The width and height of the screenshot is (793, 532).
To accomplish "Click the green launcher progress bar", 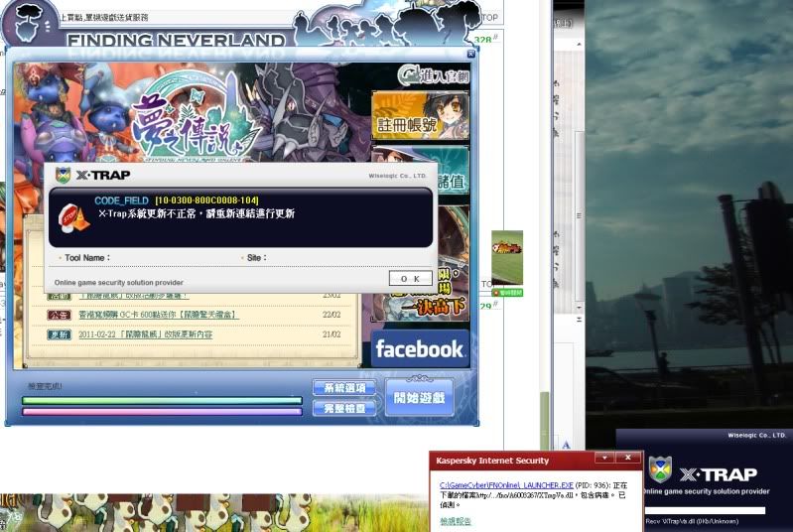I will [x=162, y=401].
